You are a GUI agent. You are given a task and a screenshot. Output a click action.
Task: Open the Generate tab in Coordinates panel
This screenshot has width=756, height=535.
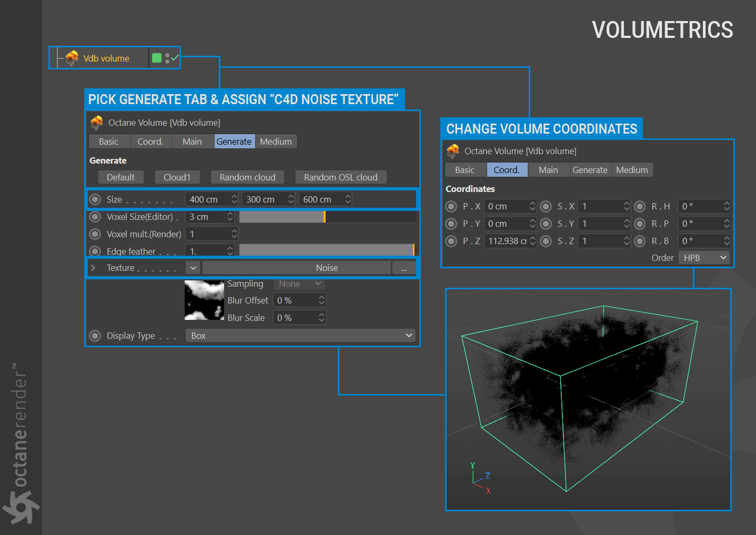tap(590, 170)
